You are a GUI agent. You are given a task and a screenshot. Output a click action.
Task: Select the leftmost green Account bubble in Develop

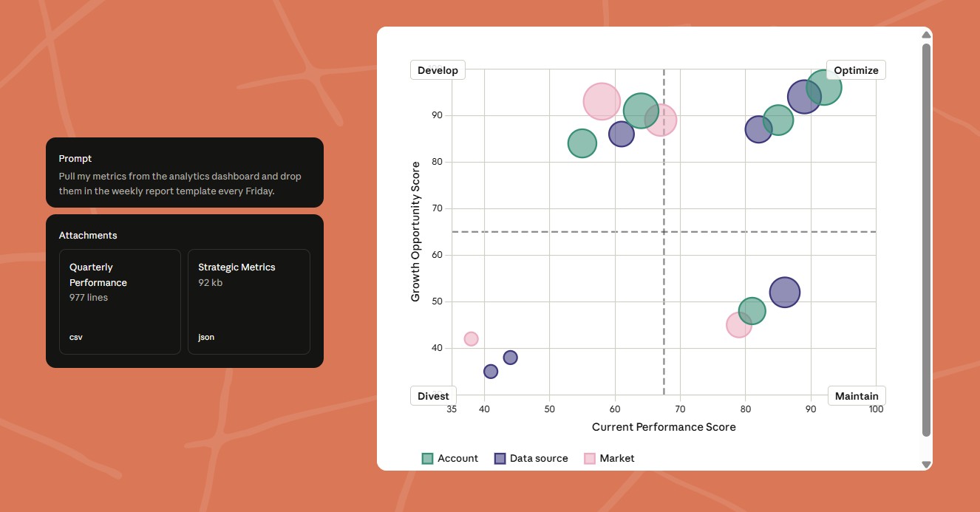click(582, 143)
